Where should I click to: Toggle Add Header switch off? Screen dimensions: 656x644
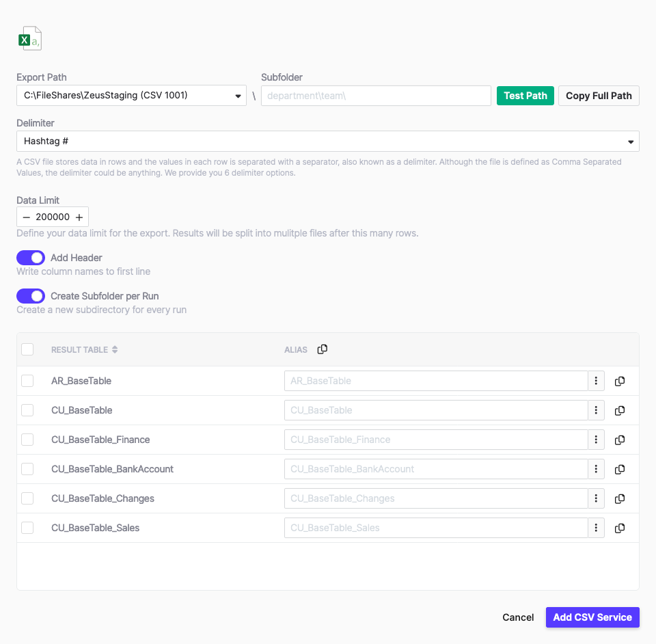click(x=31, y=258)
